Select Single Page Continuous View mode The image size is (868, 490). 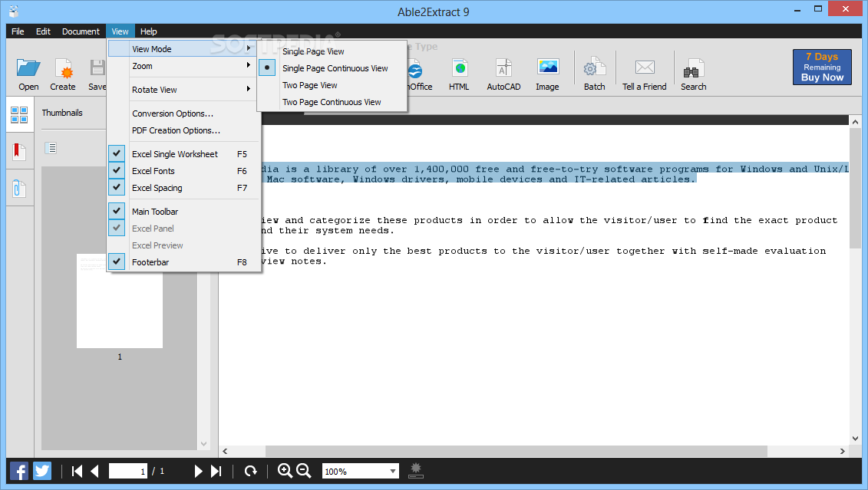(x=332, y=68)
